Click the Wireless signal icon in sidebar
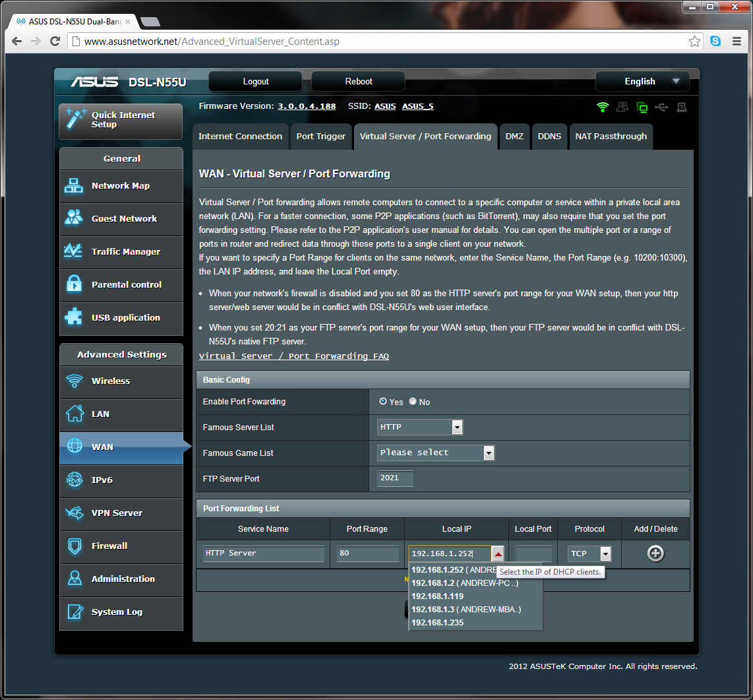 [x=75, y=381]
